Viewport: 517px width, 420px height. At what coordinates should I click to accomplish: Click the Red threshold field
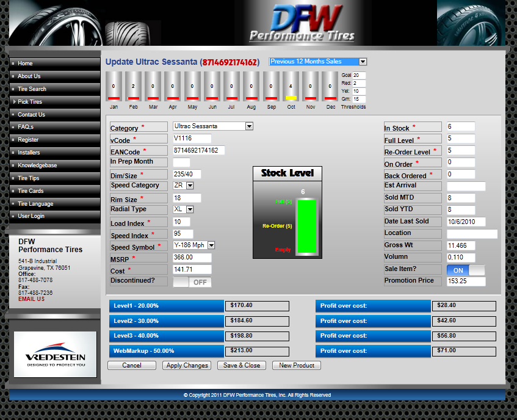(359, 83)
